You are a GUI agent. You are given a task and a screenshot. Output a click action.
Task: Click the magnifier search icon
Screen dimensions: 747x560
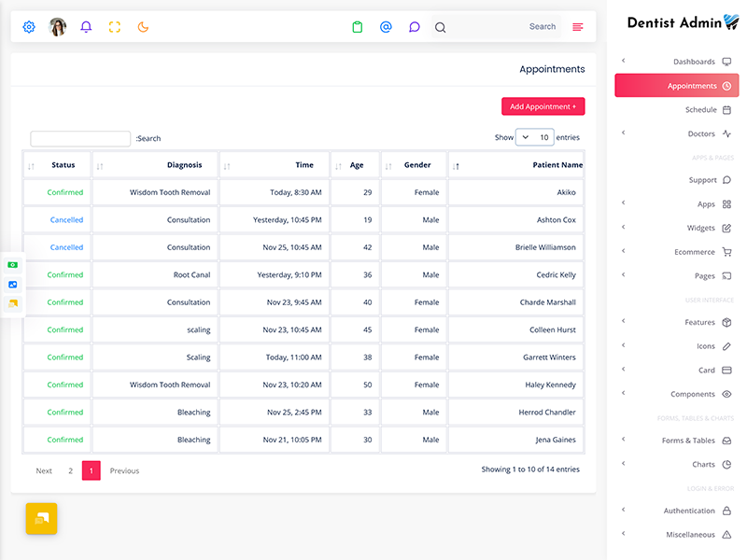click(x=440, y=28)
